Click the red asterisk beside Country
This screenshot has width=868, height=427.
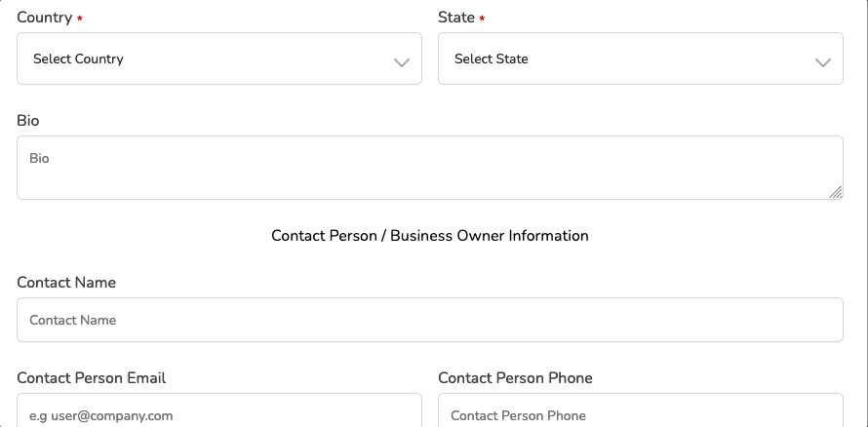[80, 19]
